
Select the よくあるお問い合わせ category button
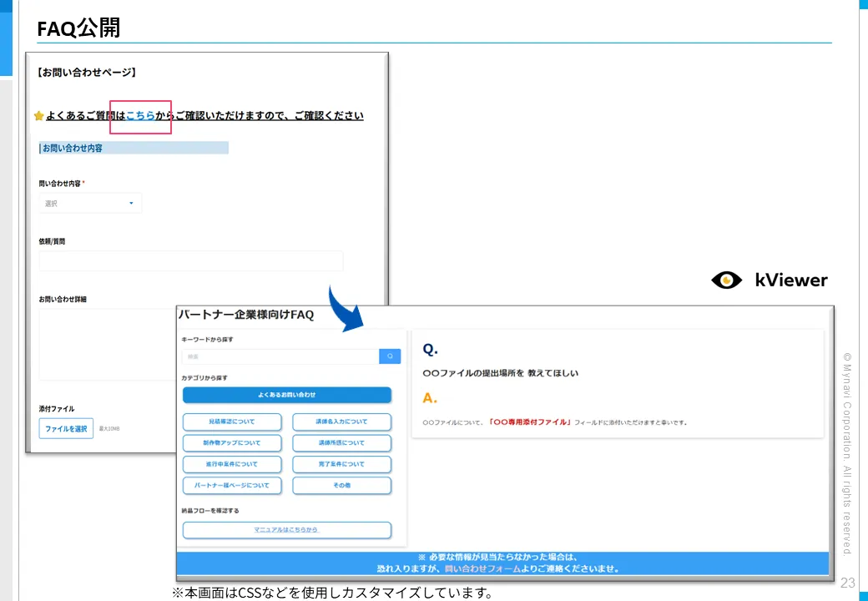287,395
